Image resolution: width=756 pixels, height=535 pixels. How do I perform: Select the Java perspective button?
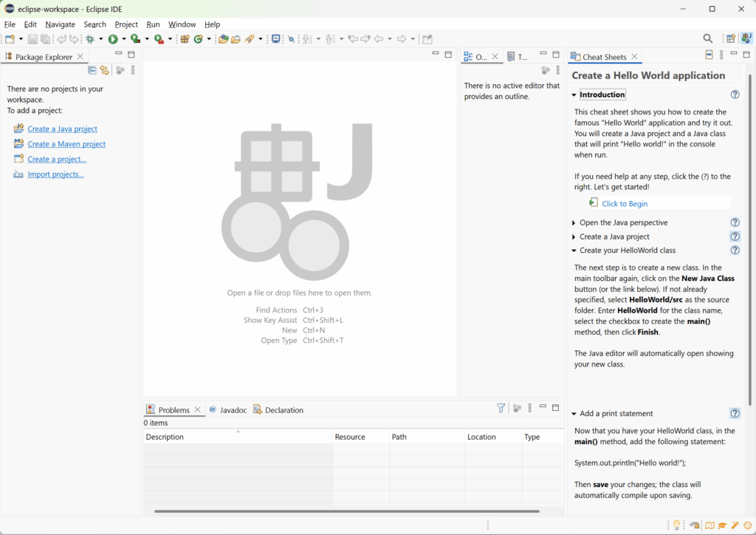(746, 38)
